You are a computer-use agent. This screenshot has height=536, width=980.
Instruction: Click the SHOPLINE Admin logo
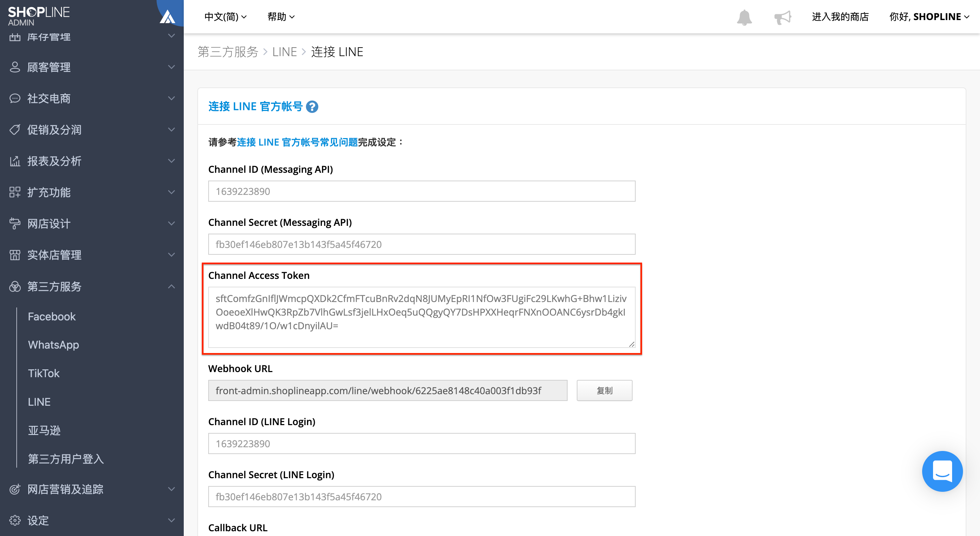coord(39,16)
